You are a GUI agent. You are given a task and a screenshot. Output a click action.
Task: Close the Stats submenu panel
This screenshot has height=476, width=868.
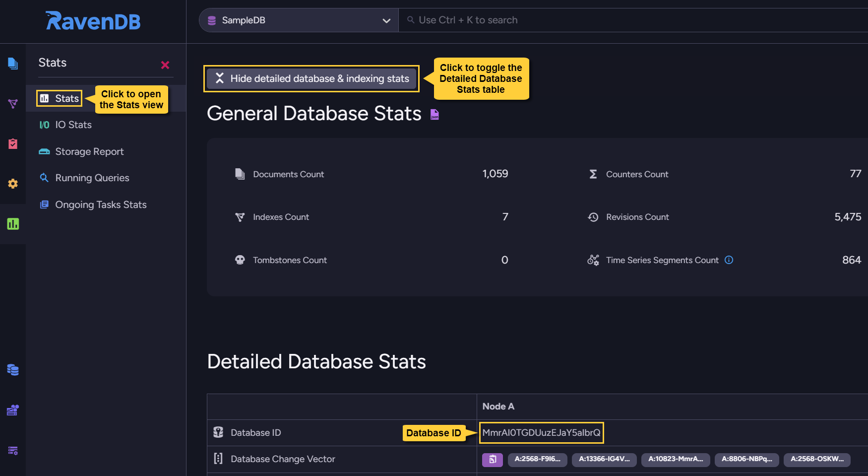click(165, 65)
